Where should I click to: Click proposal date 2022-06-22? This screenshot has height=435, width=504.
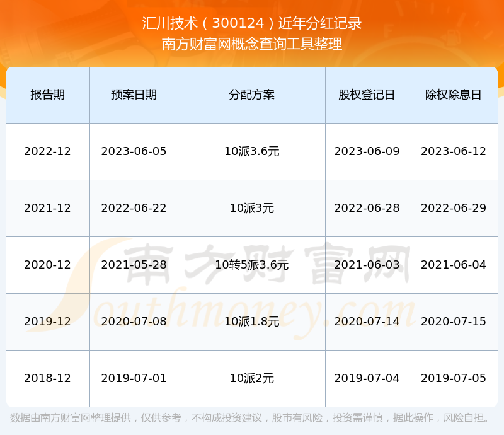134,208
